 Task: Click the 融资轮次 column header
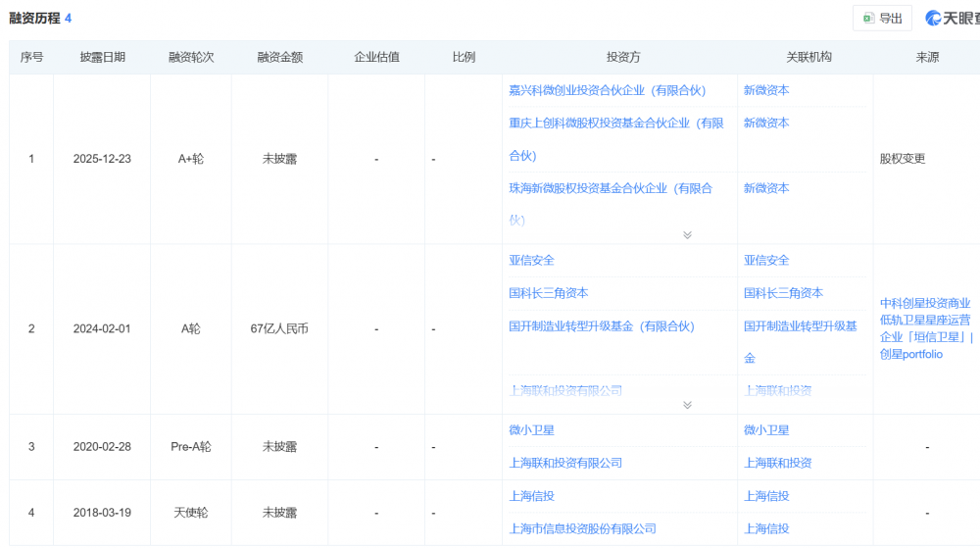pos(190,58)
